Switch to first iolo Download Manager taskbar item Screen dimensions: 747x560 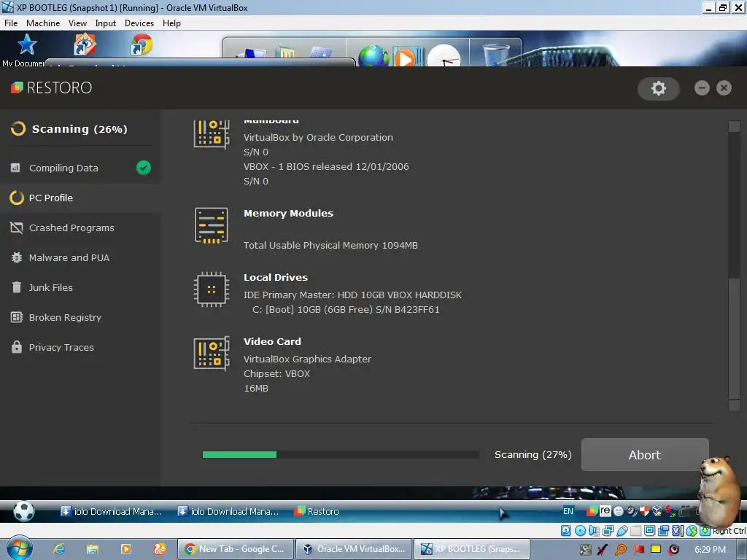point(112,511)
